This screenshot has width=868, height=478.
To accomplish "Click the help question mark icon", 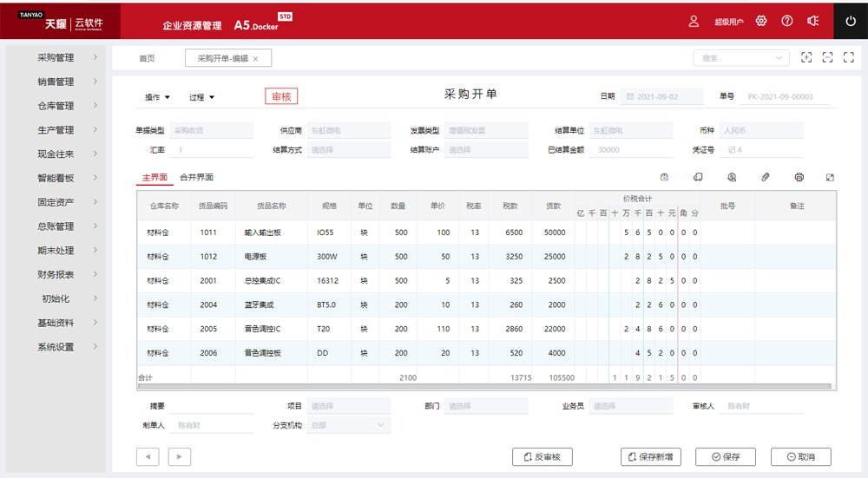I will [787, 21].
